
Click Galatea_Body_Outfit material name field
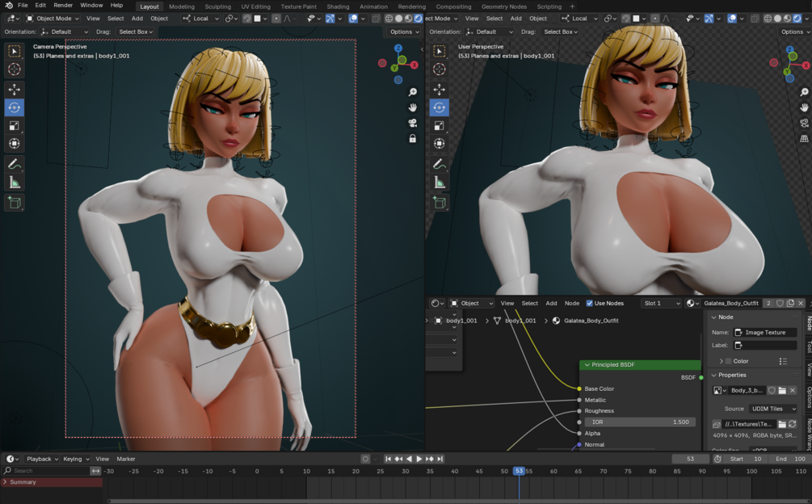(x=730, y=303)
